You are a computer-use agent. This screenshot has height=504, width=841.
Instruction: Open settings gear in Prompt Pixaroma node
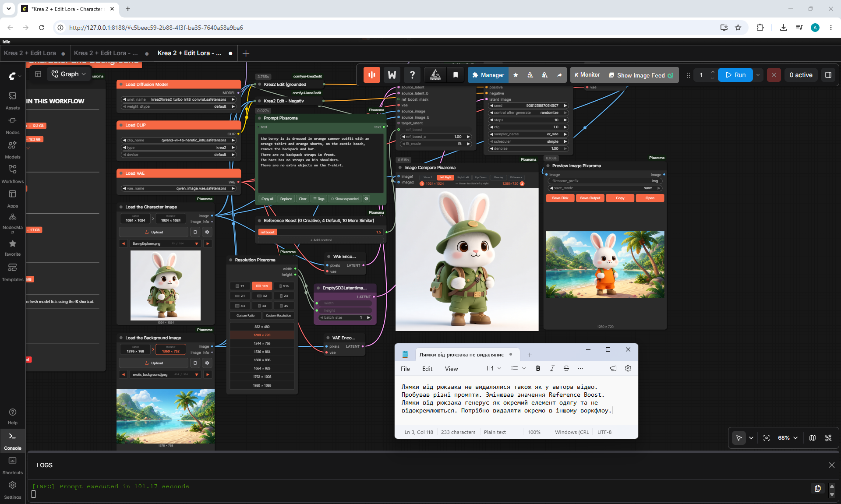point(367,199)
